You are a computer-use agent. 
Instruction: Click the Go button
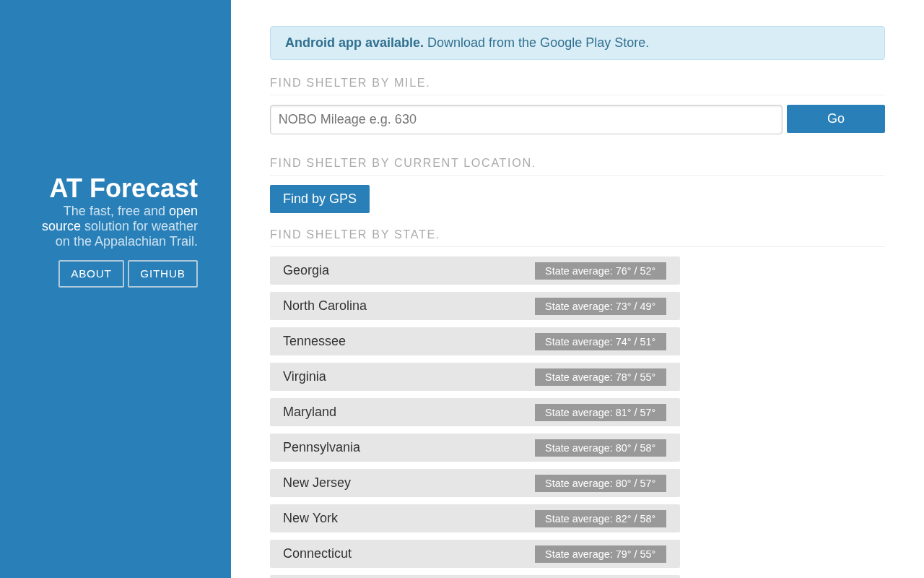[835, 119]
